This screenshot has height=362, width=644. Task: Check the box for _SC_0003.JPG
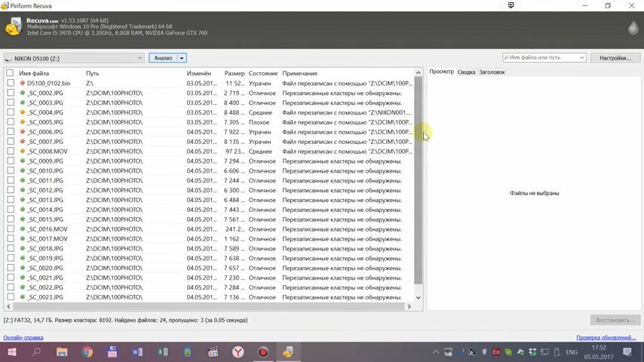coord(11,103)
